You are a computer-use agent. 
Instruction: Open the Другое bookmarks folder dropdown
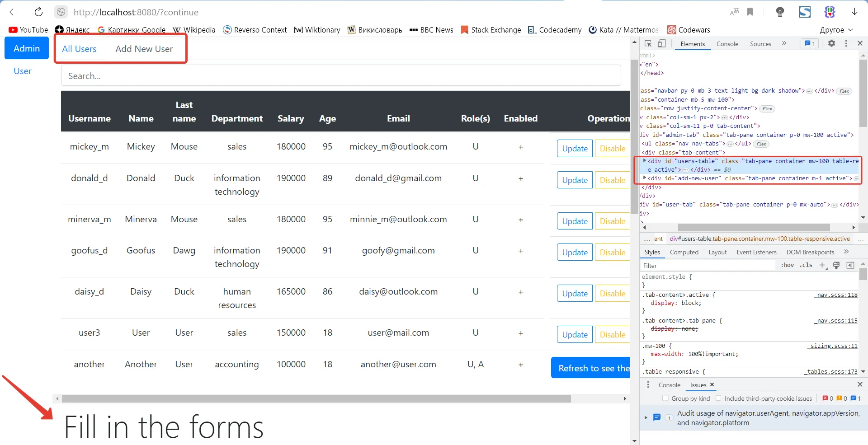pyautogui.click(x=836, y=30)
